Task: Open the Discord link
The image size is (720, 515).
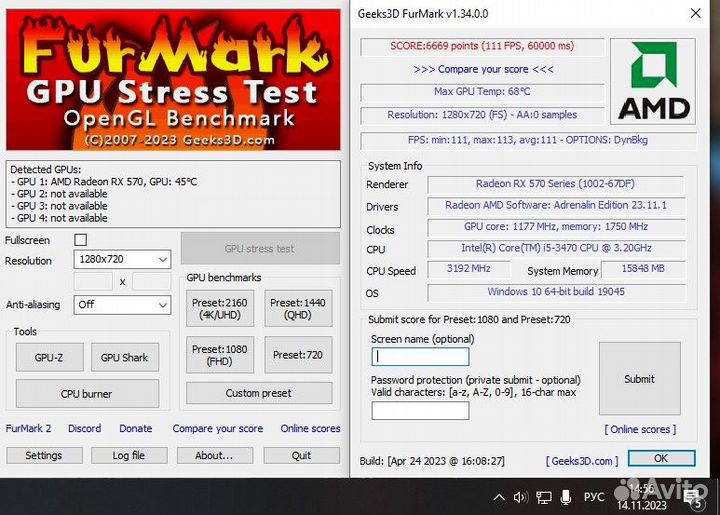Action: point(84,428)
